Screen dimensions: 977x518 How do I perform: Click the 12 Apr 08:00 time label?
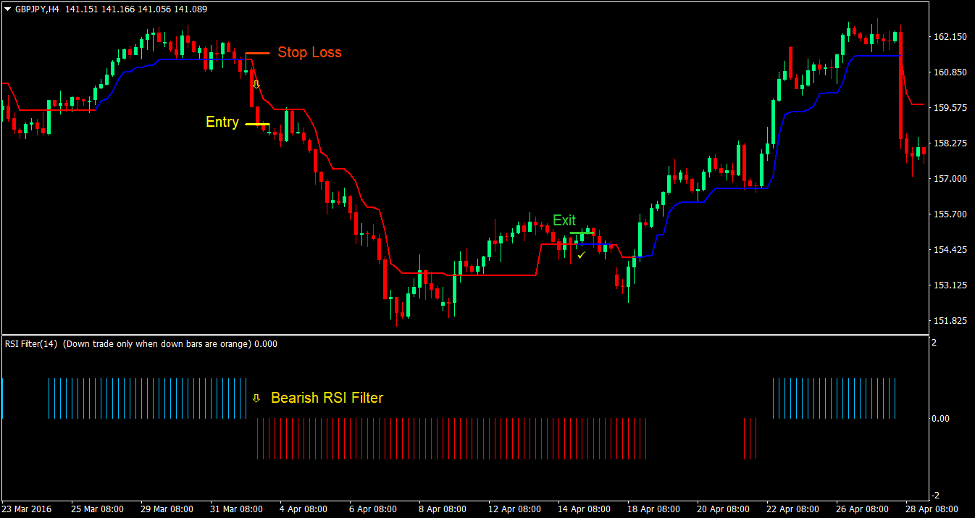click(515, 509)
